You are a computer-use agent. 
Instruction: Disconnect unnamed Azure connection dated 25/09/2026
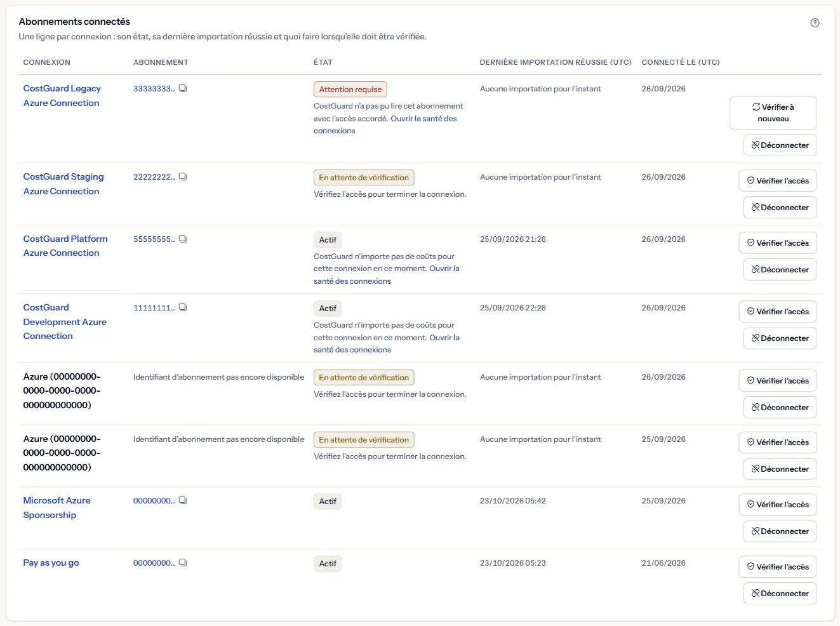click(780, 469)
